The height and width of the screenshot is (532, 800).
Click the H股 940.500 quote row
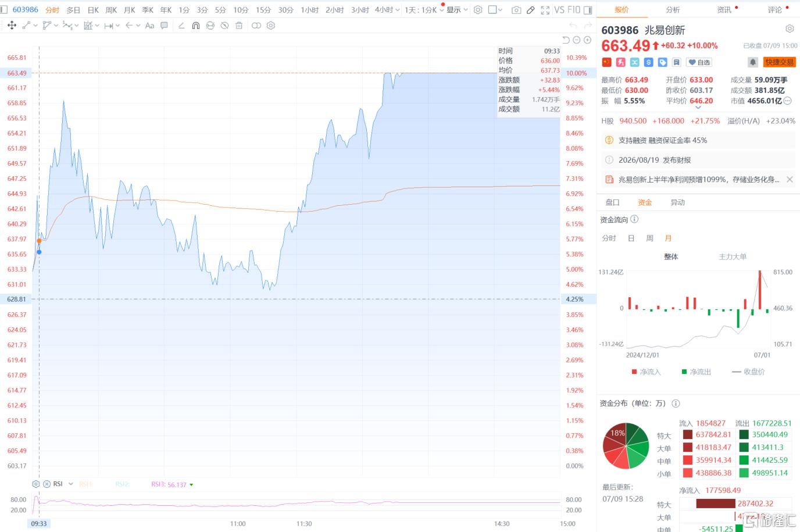(x=698, y=121)
